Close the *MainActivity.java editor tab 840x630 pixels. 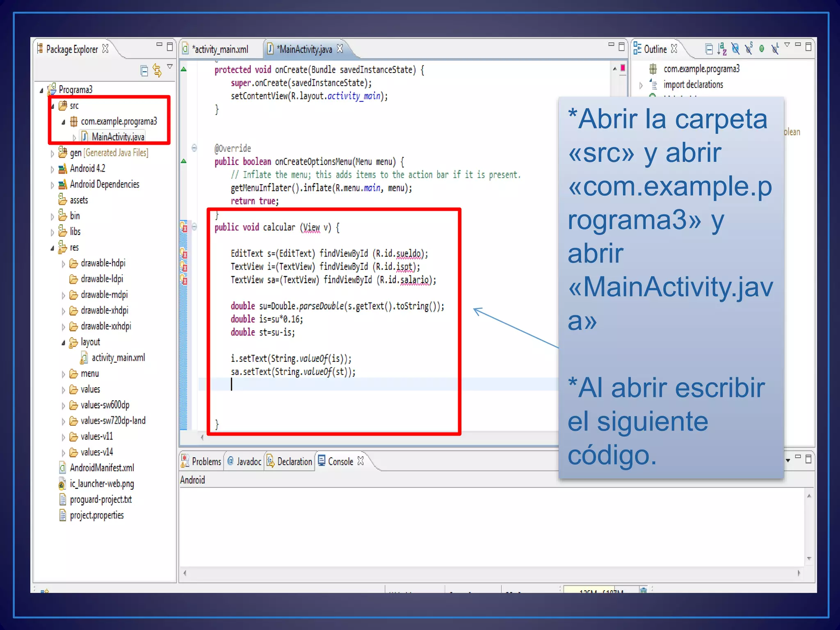[x=340, y=49]
